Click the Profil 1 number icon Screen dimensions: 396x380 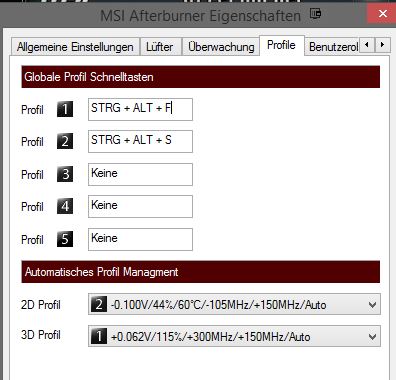coord(65,109)
